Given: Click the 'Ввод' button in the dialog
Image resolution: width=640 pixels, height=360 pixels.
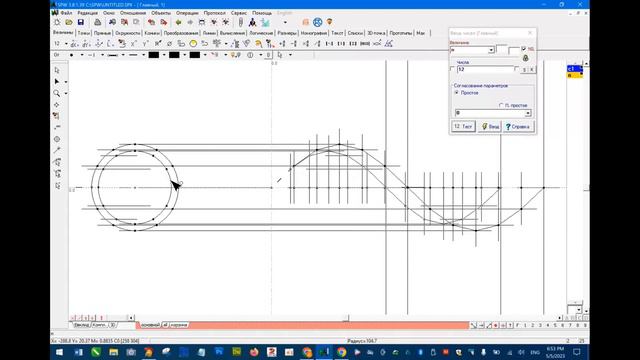Looking at the screenshot, I should point(490,127).
